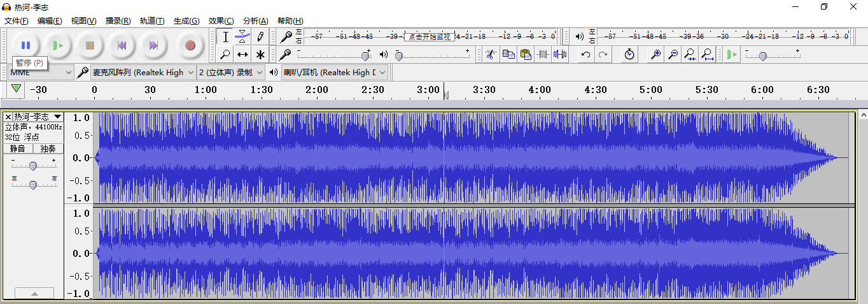
Task: Mute the track with 静音 button
Action: pyautogui.click(x=17, y=148)
